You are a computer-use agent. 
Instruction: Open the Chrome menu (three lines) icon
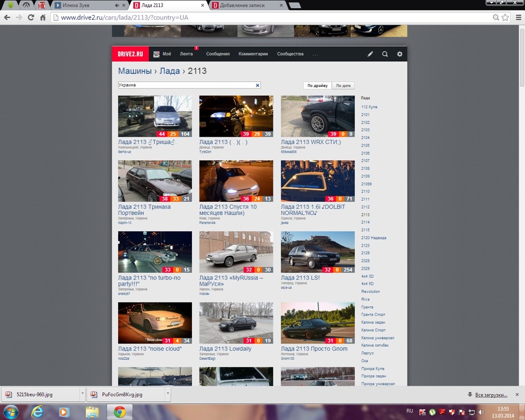518,17
